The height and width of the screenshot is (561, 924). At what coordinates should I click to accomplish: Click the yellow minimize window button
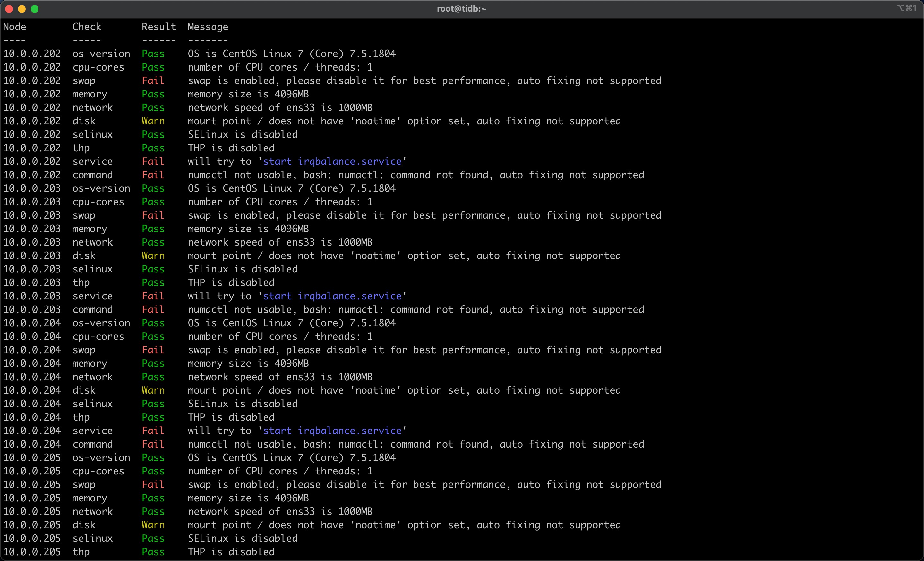pos(22,9)
